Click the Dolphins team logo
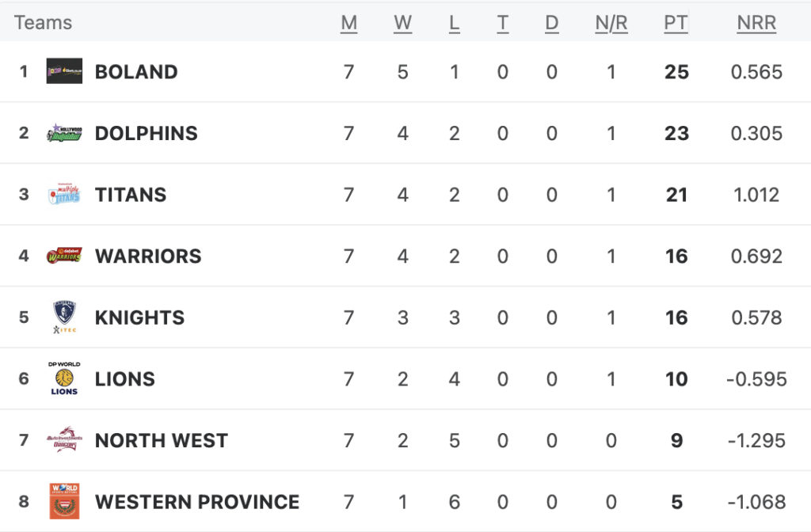The height and width of the screenshot is (532, 811). click(x=64, y=133)
